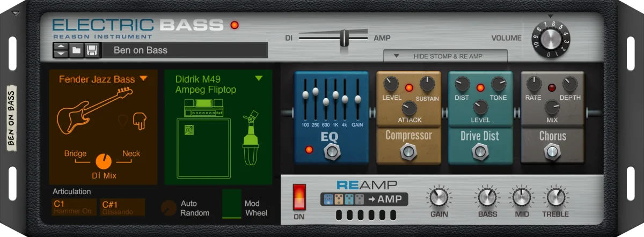Click the EQ pedal's red LED

pyautogui.click(x=309, y=150)
